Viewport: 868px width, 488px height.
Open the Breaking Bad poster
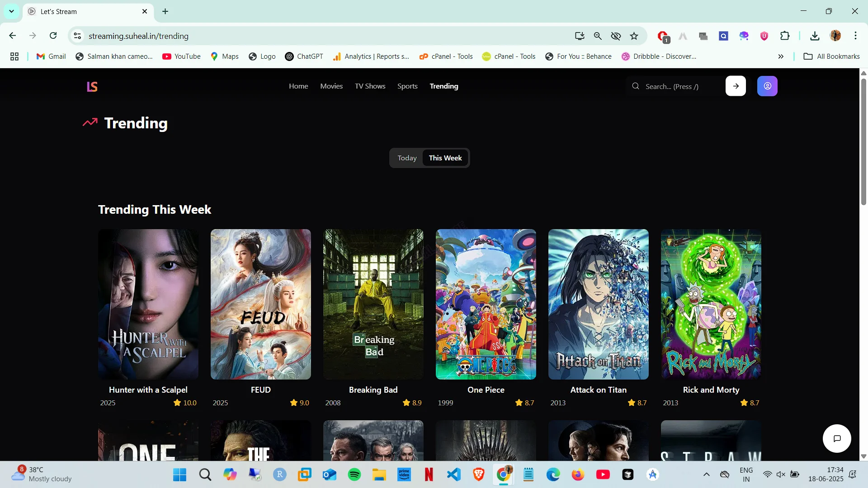(373, 304)
